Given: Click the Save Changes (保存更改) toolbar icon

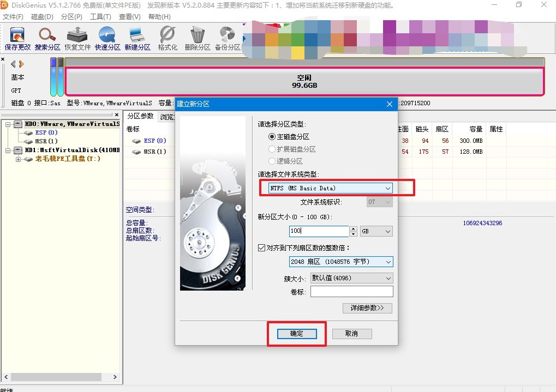Looking at the screenshot, I should 17,38.
